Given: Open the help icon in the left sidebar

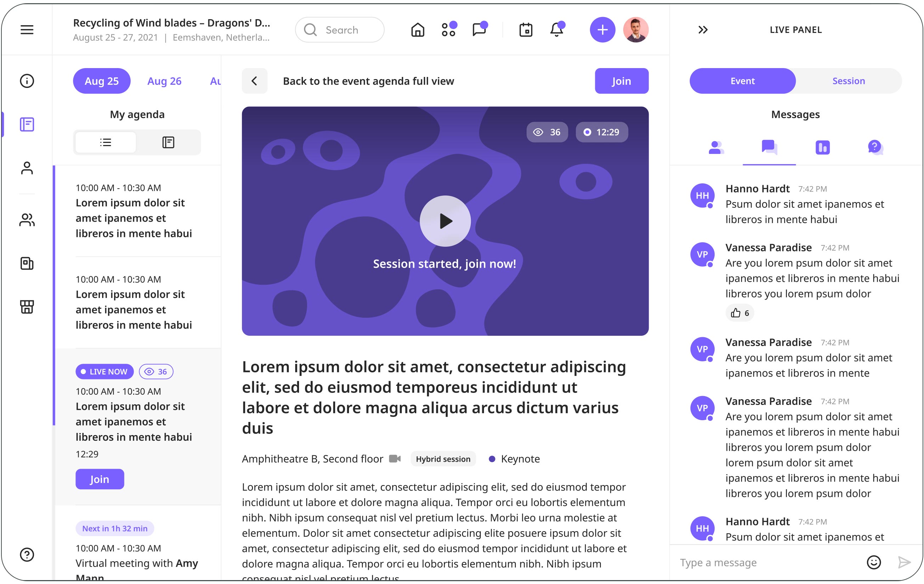Looking at the screenshot, I should point(27,555).
